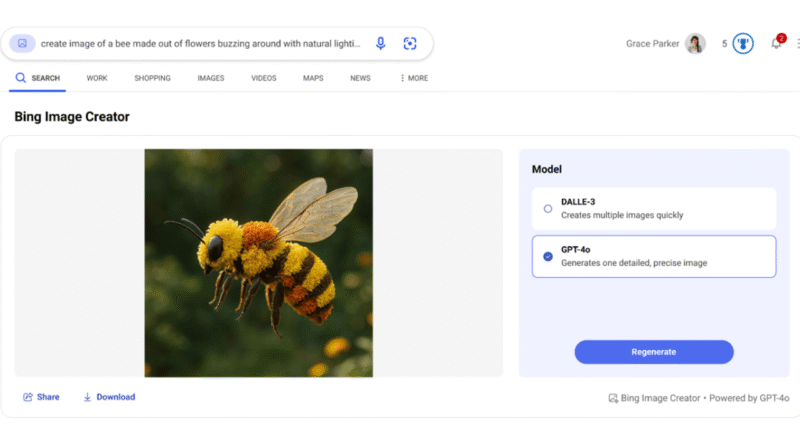Screen dimensions: 800x445
Task: Go to the News tab
Action: point(360,78)
